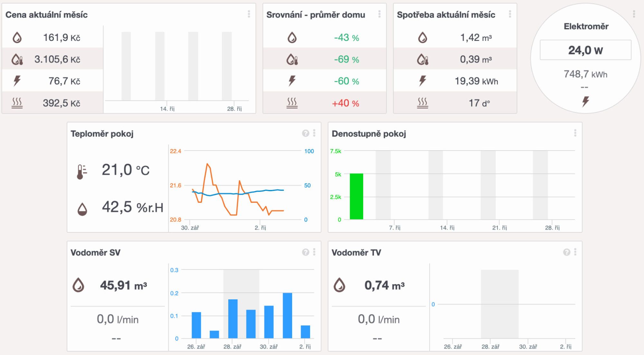Click the hot water icon beside 3.105,6 Kč
The height and width of the screenshot is (355, 644).
(x=17, y=59)
